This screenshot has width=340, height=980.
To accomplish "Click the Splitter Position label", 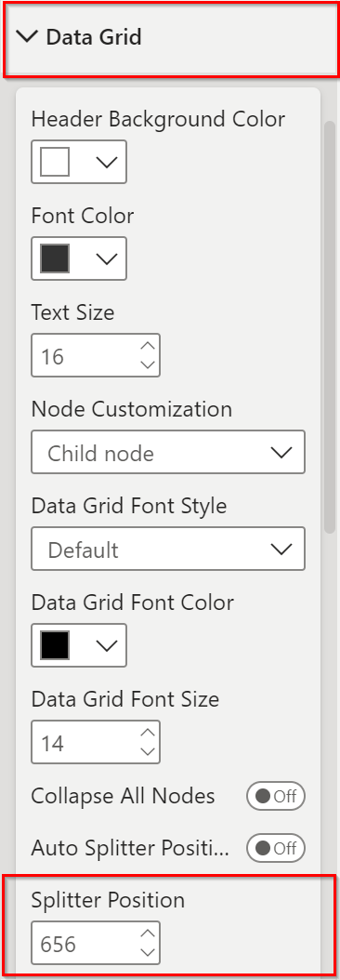I will (x=108, y=900).
